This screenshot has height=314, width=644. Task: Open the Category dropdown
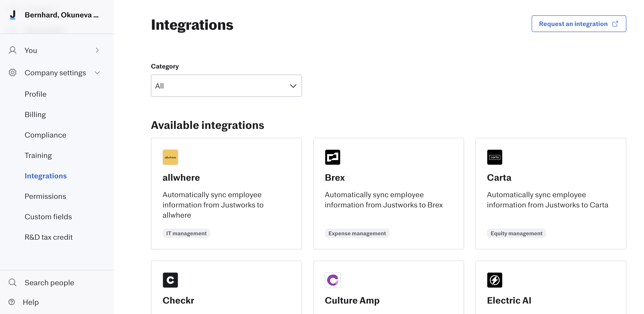[226, 86]
